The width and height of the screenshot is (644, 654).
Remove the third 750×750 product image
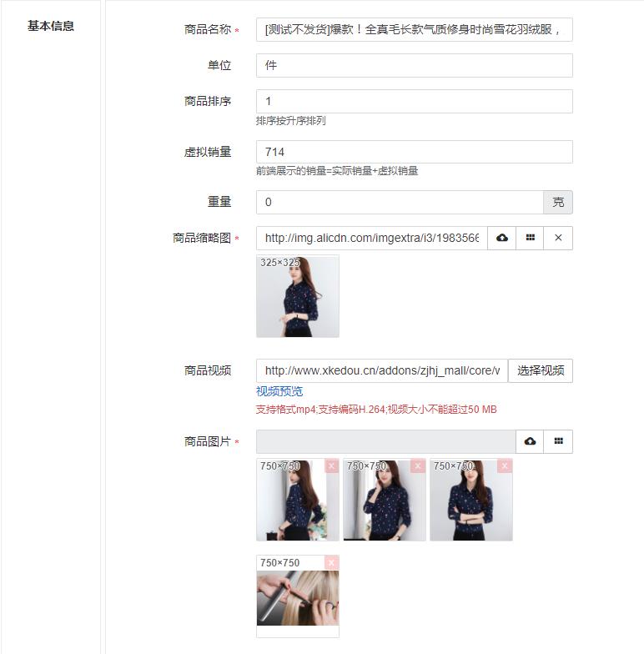pyautogui.click(x=505, y=466)
